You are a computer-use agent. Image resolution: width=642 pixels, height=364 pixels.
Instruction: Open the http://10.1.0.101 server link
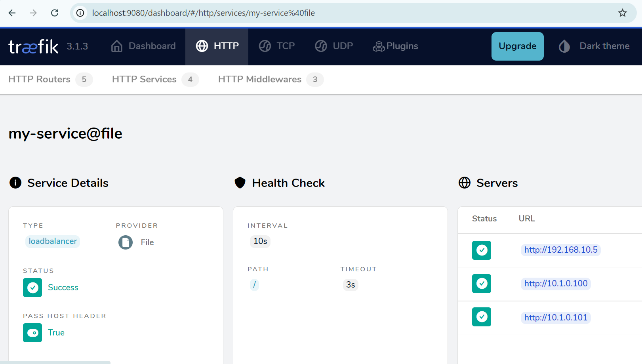click(x=556, y=318)
